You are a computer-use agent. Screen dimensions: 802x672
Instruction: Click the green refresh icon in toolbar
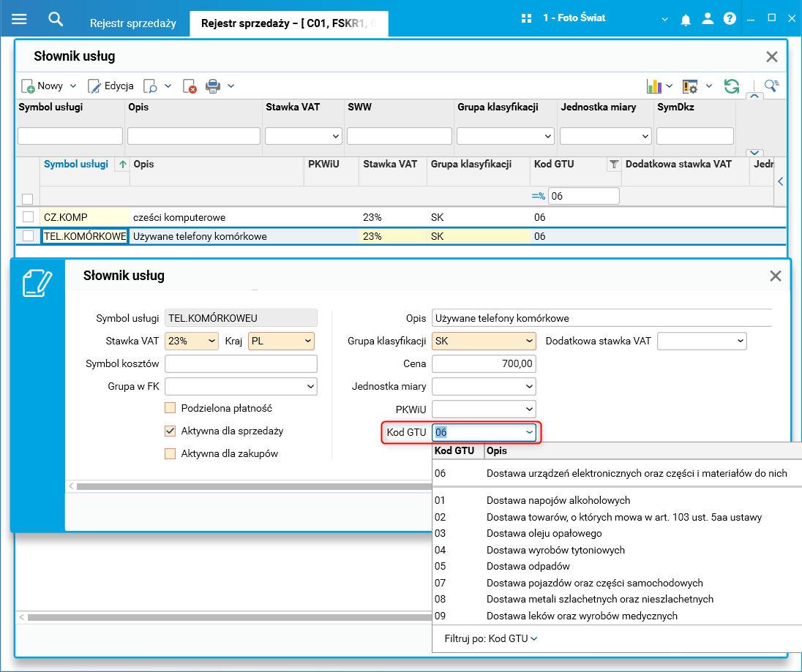click(x=731, y=86)
